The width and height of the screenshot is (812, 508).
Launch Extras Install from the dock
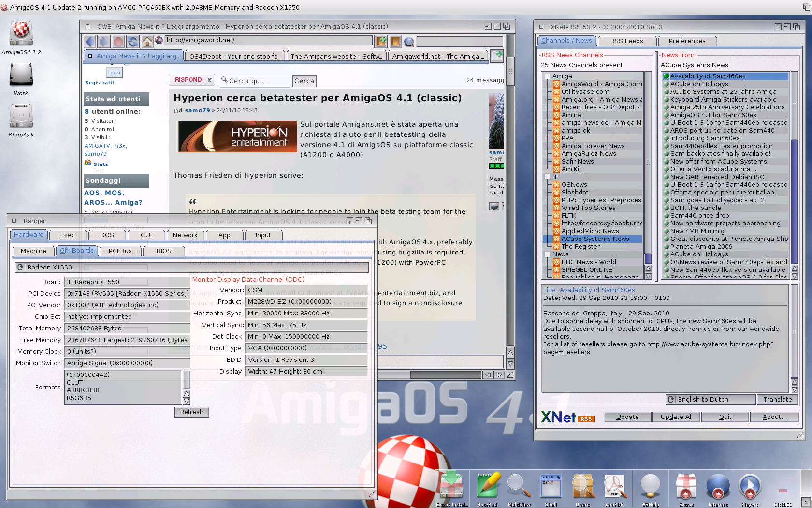tap(451, 489)
